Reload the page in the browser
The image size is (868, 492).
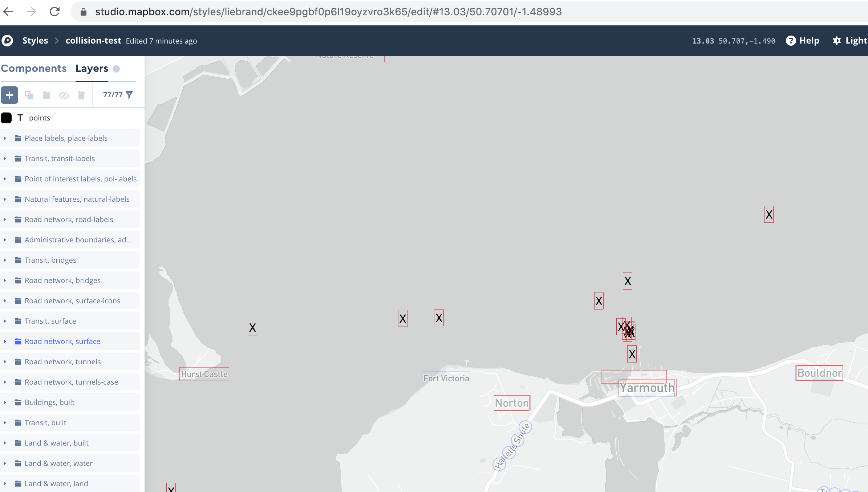point(54,12)
